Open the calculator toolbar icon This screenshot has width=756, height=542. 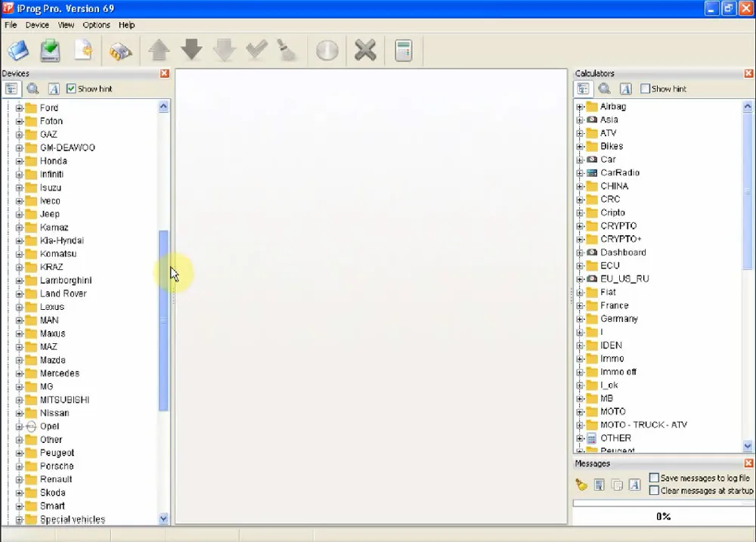(403, 51)
